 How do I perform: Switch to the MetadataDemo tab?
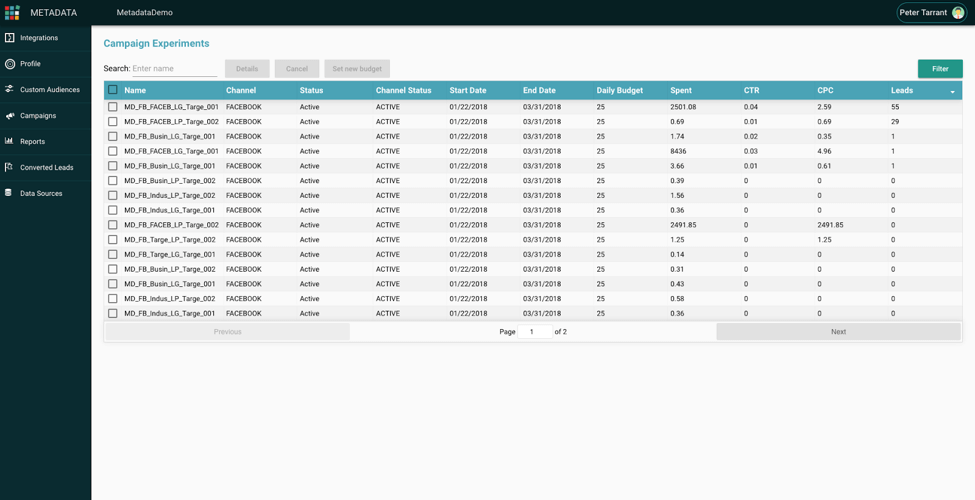click(144, 12)
